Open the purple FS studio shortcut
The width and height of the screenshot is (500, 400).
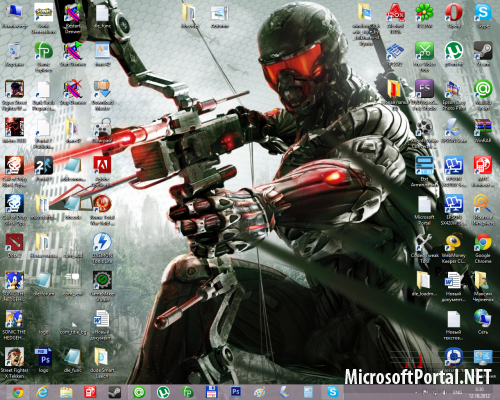[x=424, y=94]
